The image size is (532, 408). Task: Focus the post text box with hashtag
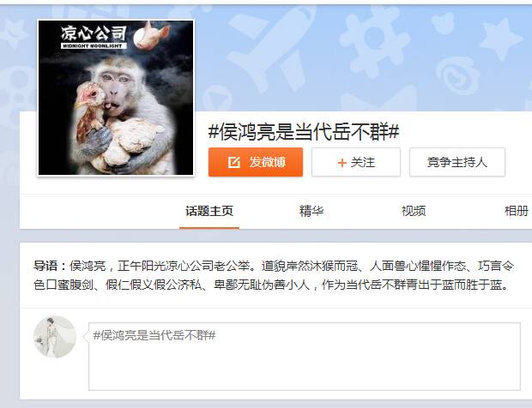pyautogui.click(x=305, y=357)
